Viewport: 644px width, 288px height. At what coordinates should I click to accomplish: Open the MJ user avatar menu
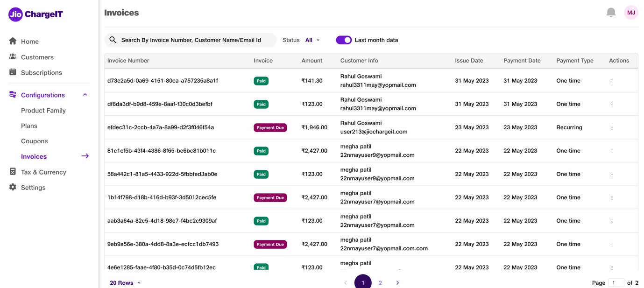pos(631,13)
